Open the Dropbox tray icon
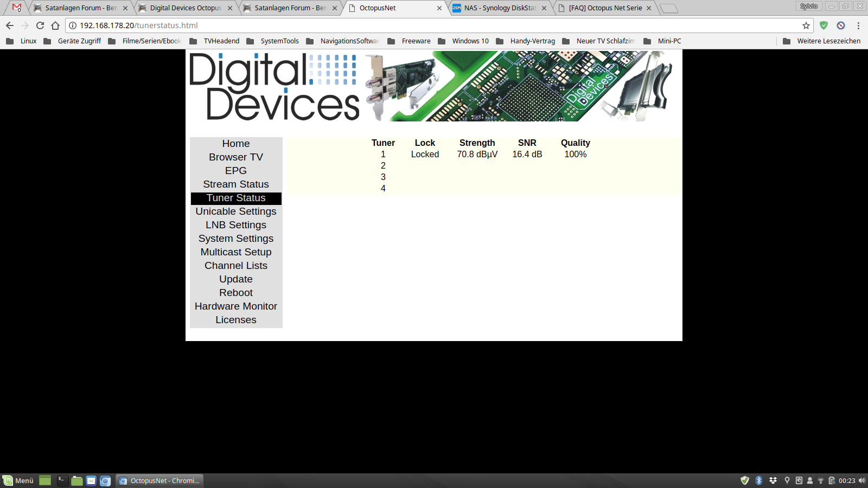Screen dimensions: 868x488 (773, 480)
